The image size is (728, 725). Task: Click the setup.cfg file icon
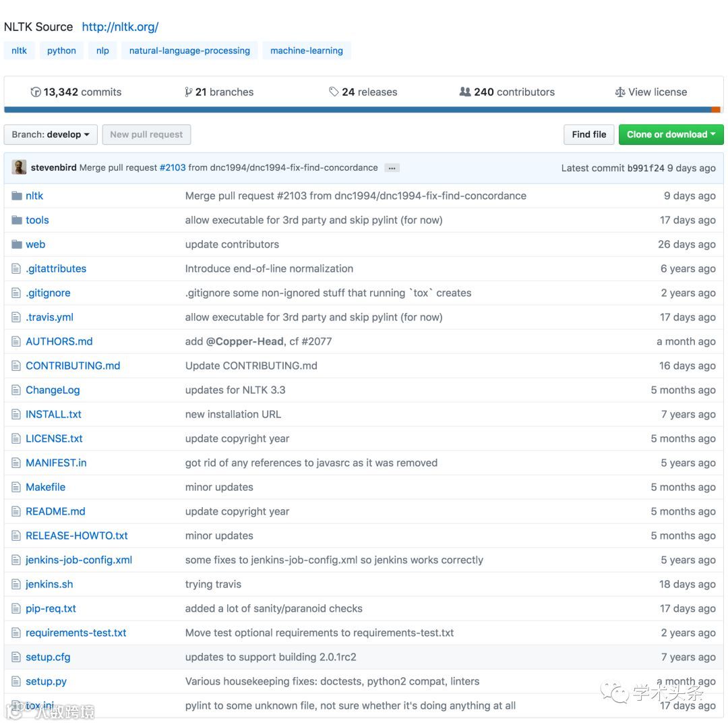16,657
